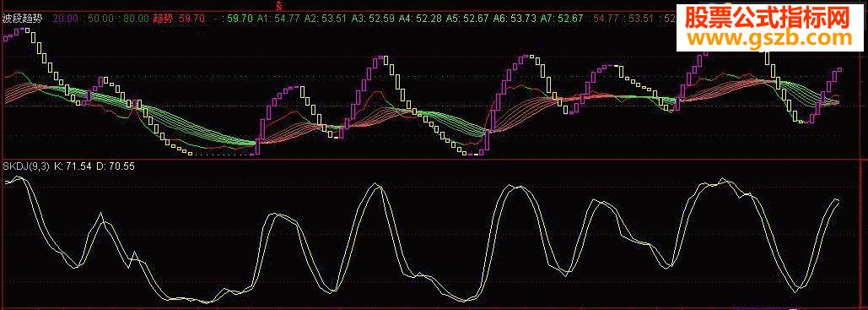Click the 80.00 reference value

[x=137, y=19]
